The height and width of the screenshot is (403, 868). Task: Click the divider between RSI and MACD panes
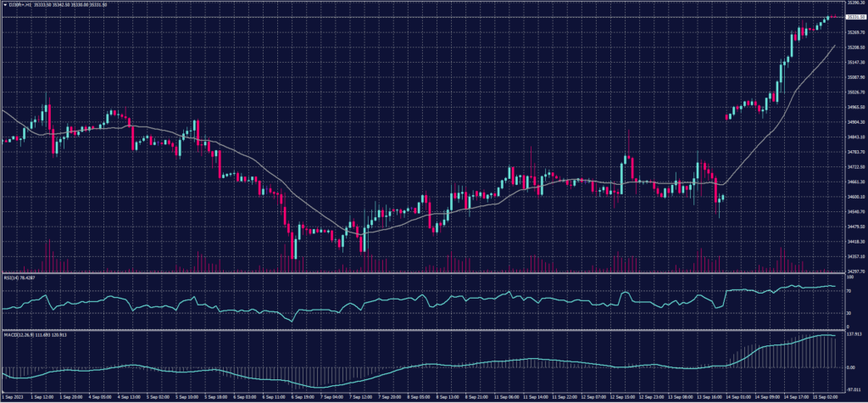click(x=424, y=326)
